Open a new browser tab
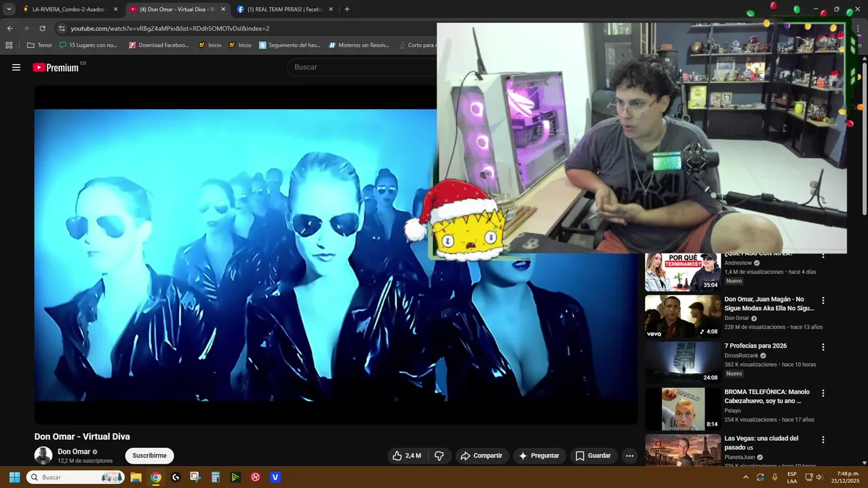The height and width of the screenshot is (488, 868). [347, 9]
